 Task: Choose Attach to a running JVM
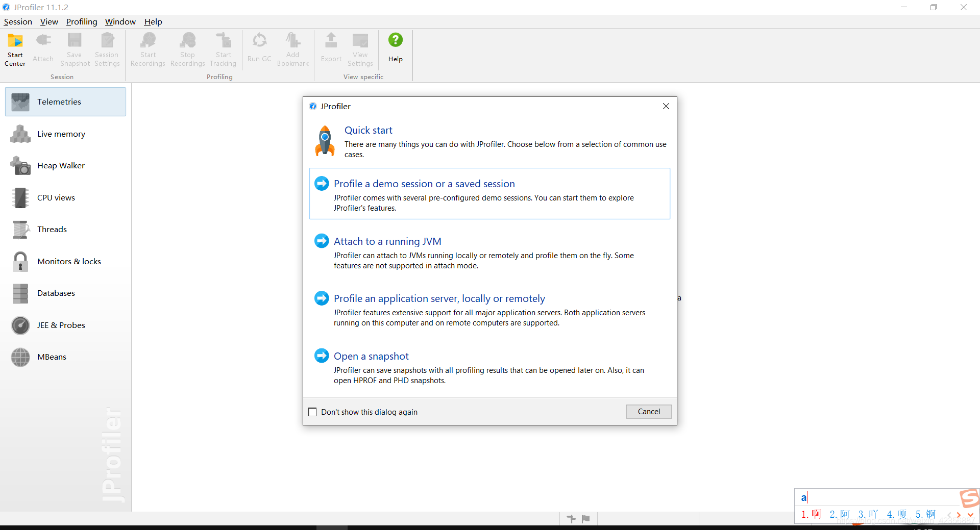click(387, 241)
